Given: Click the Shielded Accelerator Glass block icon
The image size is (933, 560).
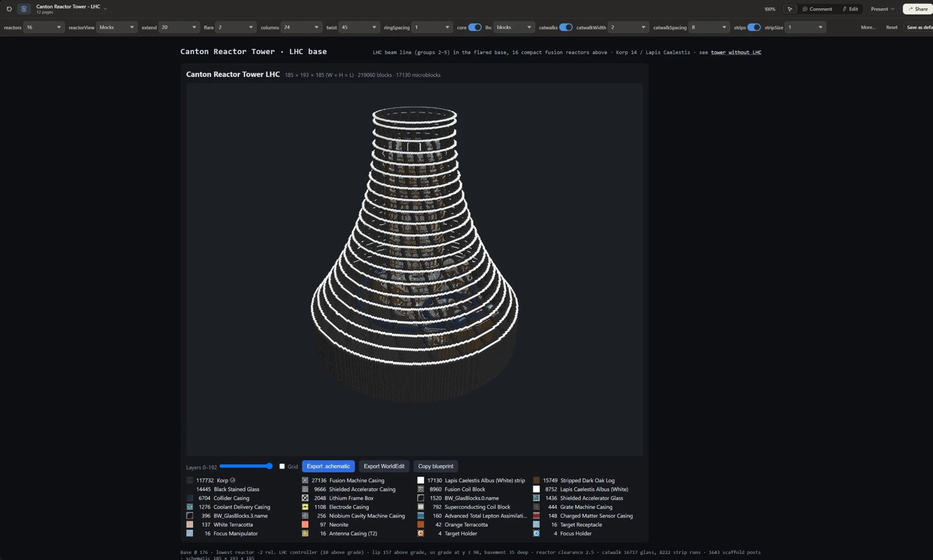Looking at the screenshot, I should coord(536,498).
